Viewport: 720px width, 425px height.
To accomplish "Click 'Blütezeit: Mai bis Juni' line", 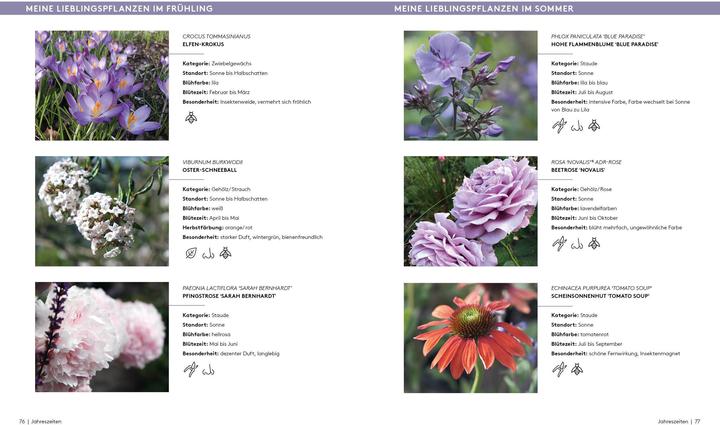I will (210, 344).
